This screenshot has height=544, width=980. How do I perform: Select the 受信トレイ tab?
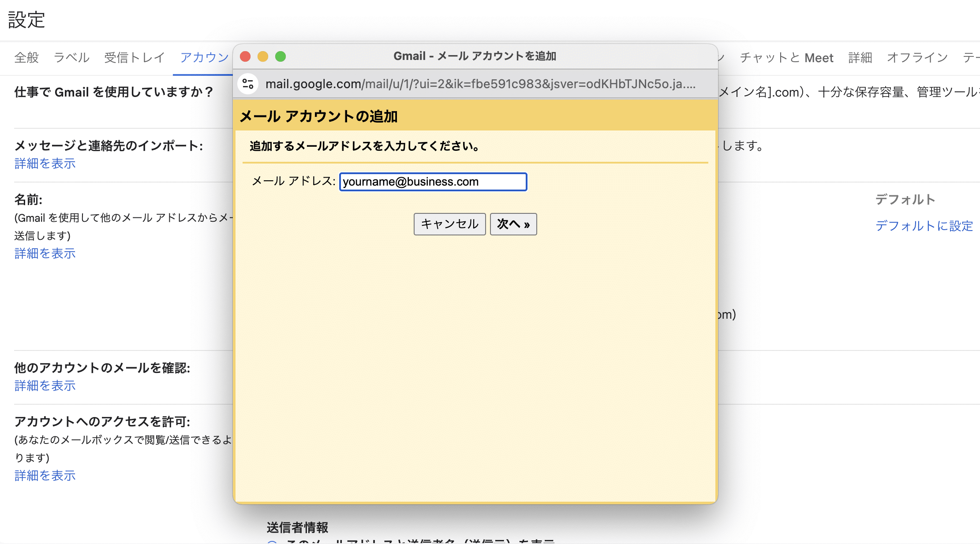134,57
